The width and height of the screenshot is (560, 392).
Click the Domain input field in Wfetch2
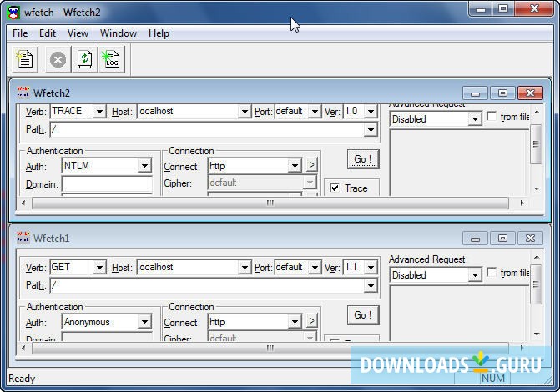[x=107, y=184]
